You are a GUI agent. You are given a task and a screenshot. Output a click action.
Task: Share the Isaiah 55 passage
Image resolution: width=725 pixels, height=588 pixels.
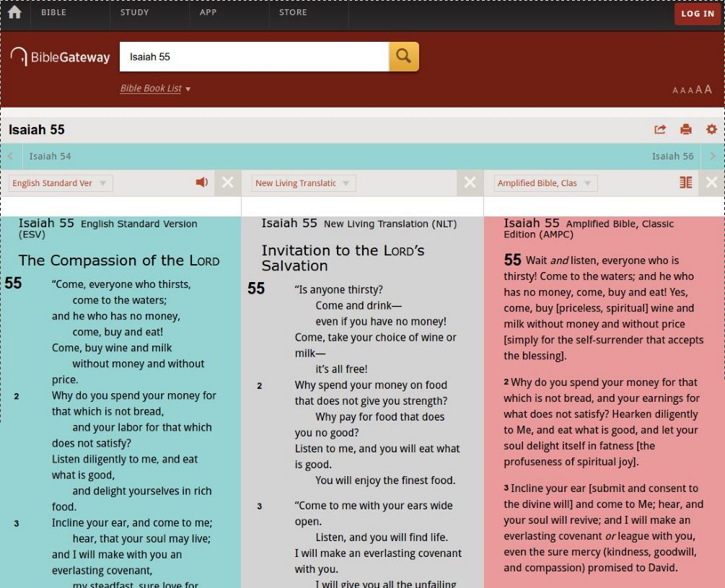660,129
